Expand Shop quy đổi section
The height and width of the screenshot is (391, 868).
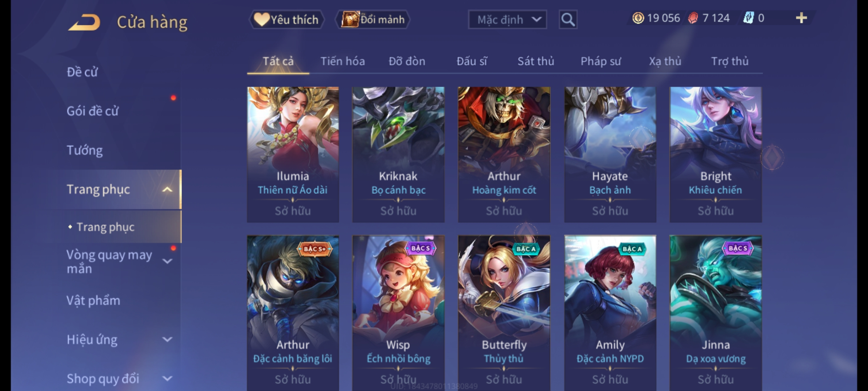click(167, 379)
